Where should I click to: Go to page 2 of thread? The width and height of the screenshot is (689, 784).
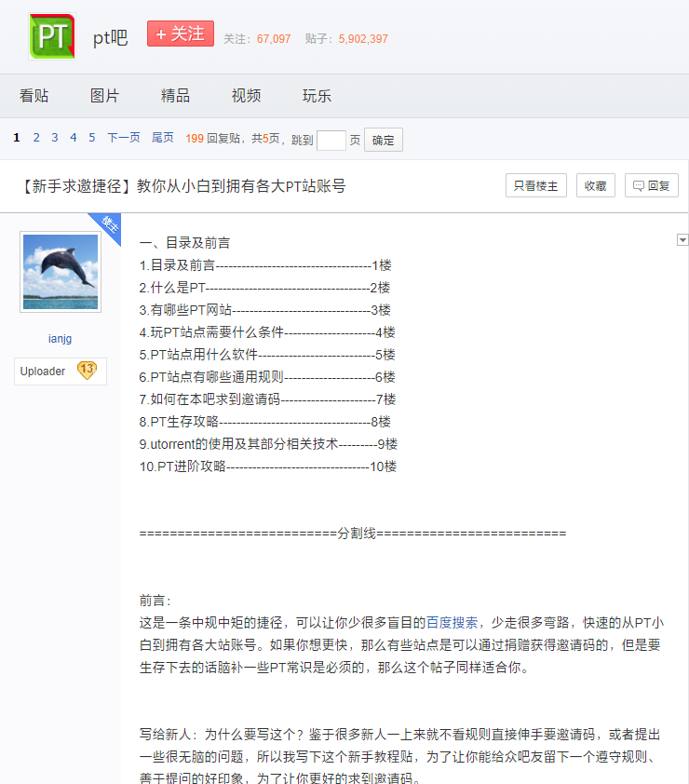click(x=36, y=138)
